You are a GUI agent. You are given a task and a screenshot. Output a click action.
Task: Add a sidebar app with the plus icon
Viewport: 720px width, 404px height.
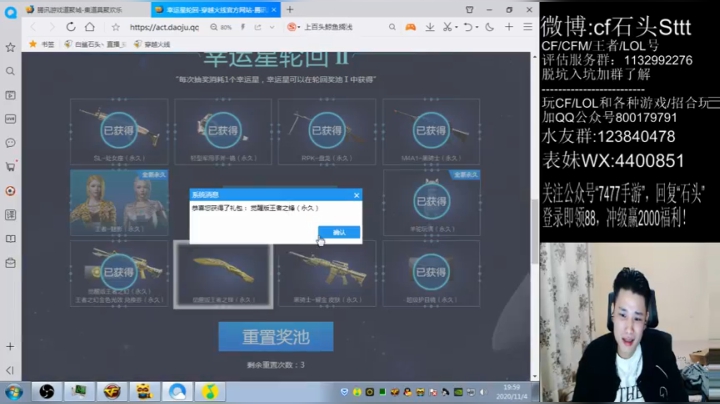coord(10,347)
